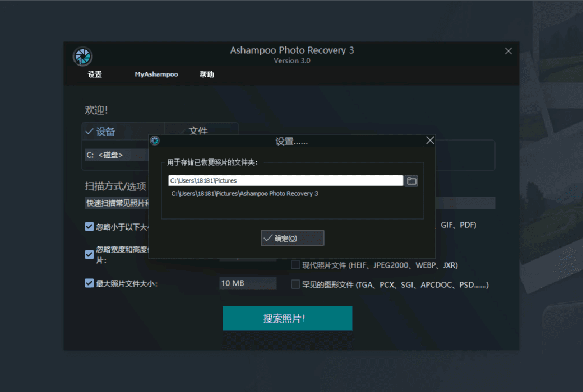Close the Ashampoo Photo Recovery main window
Image resolution: width=583 pixels, height=392 pixels.
click(x=508, y=51)
